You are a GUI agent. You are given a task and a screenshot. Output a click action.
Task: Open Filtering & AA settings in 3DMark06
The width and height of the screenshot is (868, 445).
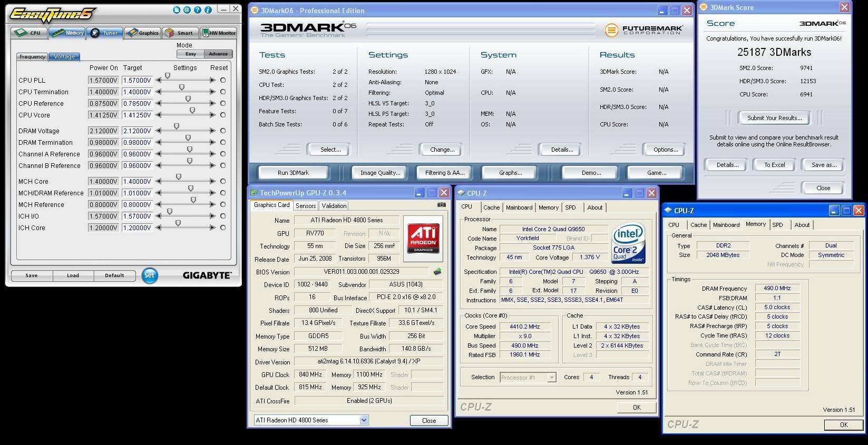pos(445,173)
